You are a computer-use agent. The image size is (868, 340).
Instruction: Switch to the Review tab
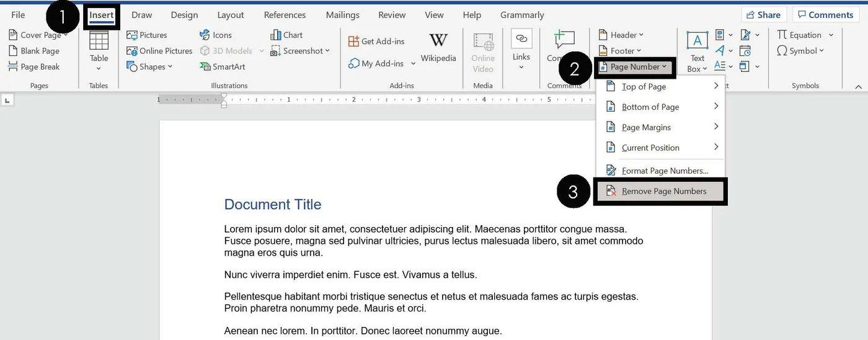[392, 15]
